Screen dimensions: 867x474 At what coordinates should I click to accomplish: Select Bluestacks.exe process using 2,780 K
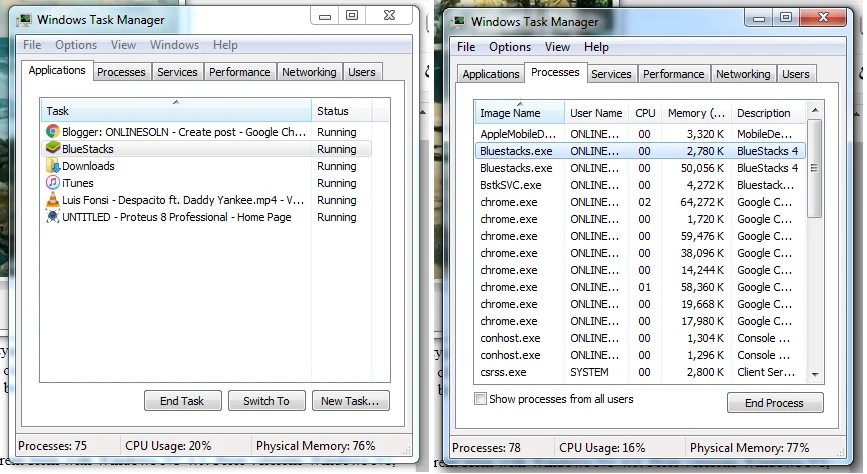640,151
